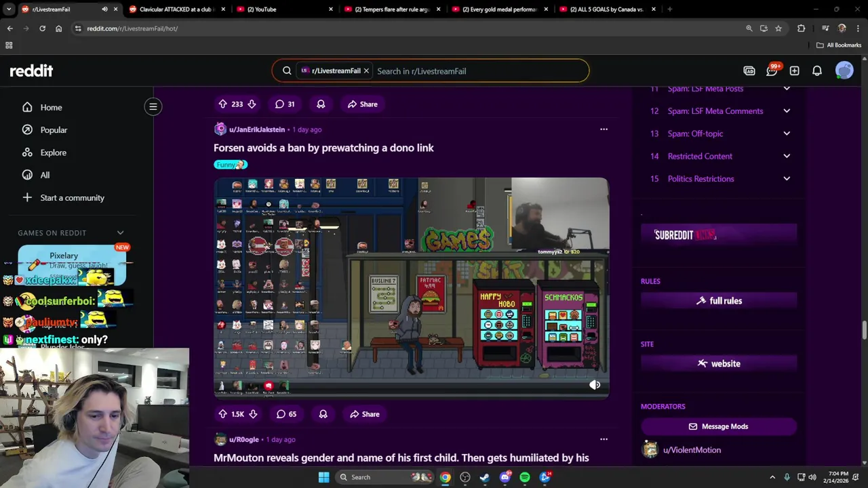This screenshot has height=488, width=868.
Task: Open the options menu for the Forsen post
Action: [604, 129]
